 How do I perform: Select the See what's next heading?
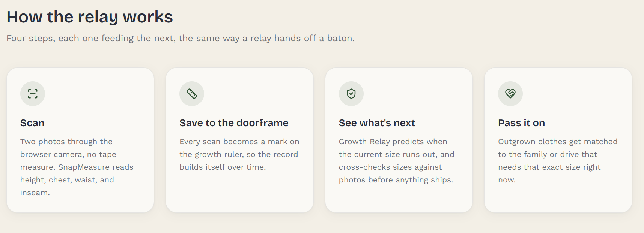(x=377, y=123)
